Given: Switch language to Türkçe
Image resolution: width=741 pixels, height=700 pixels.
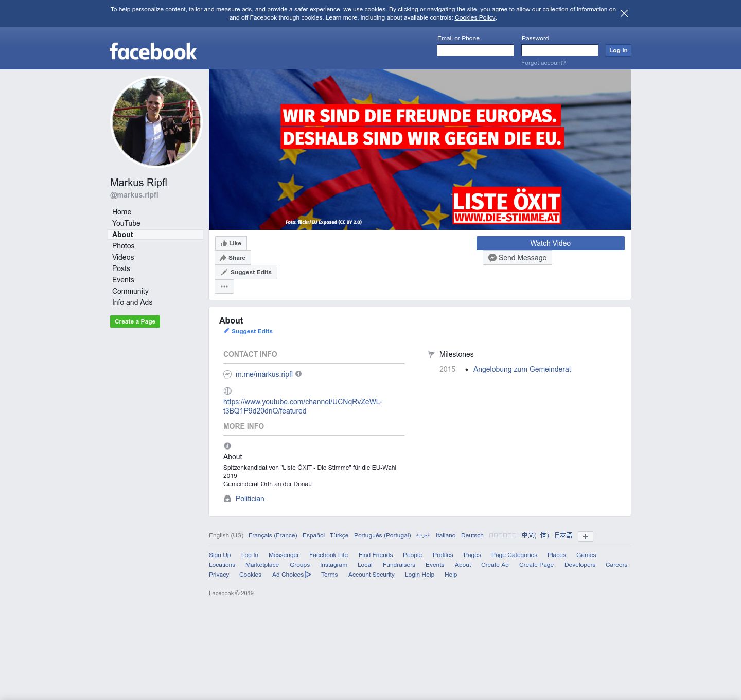Looking at the screenshot, I should tap(339, 535).
